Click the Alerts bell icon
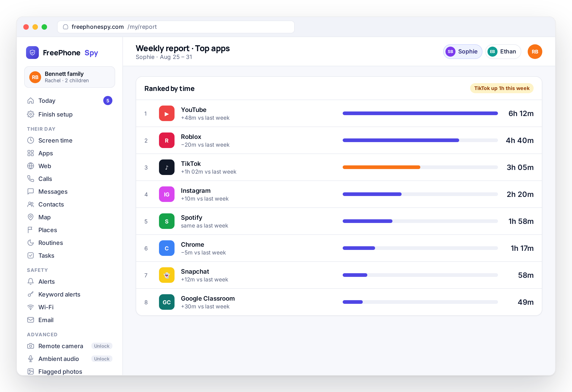This screenshot has width=572, height=392. click(31, 282)
